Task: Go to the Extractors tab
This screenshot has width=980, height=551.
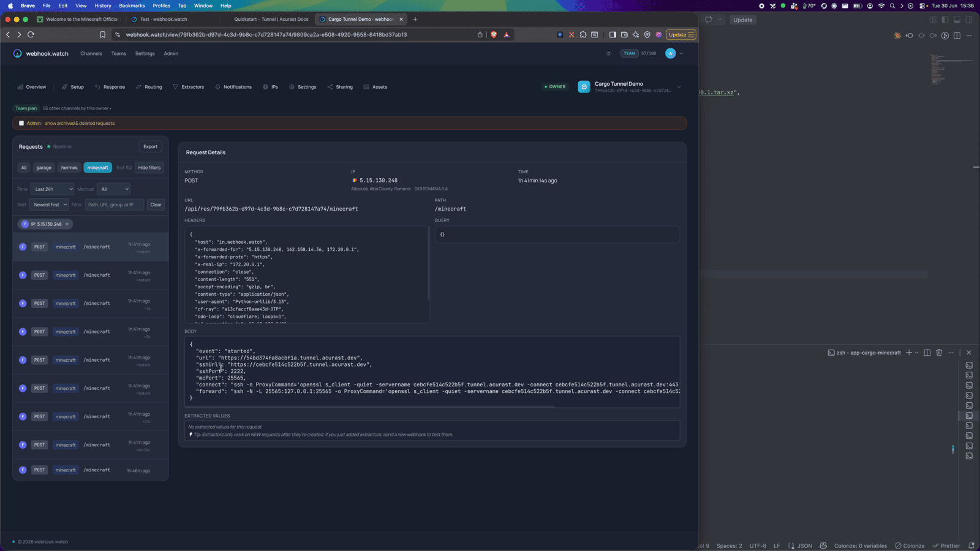Action: point(189,87)
